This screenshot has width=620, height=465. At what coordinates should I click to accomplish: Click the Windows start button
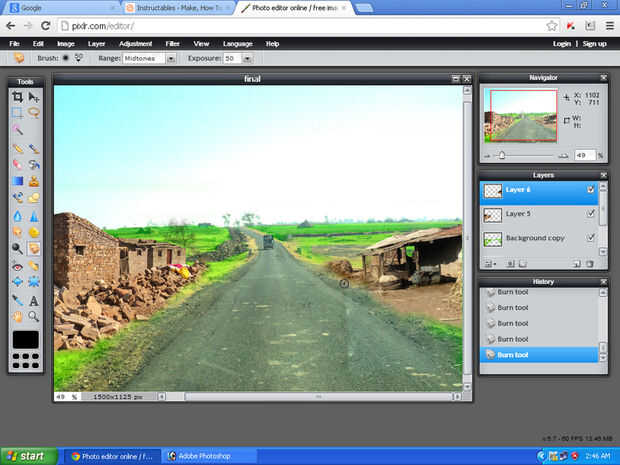28,456
